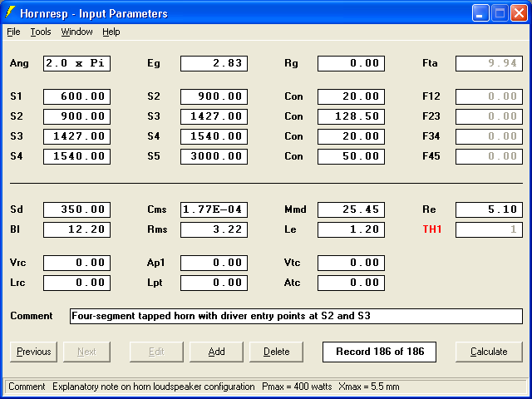Screen dimensions: 532x399
Task: Click the S3 field in the F23 row
Action: pyautogui.click(x=214, y=116)
